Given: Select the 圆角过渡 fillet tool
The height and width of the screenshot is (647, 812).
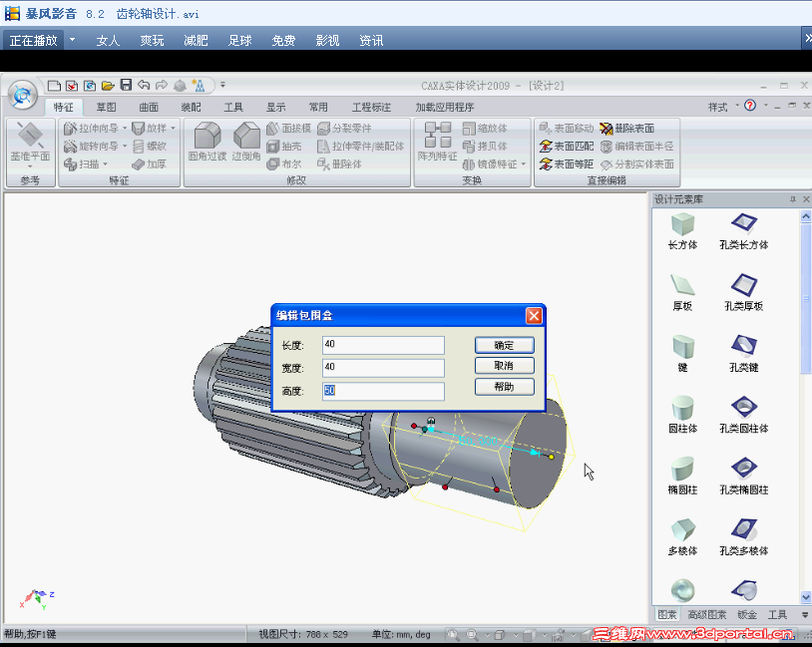Looking at the screenshot, I should pyautogui.click(x=207, y=142).
